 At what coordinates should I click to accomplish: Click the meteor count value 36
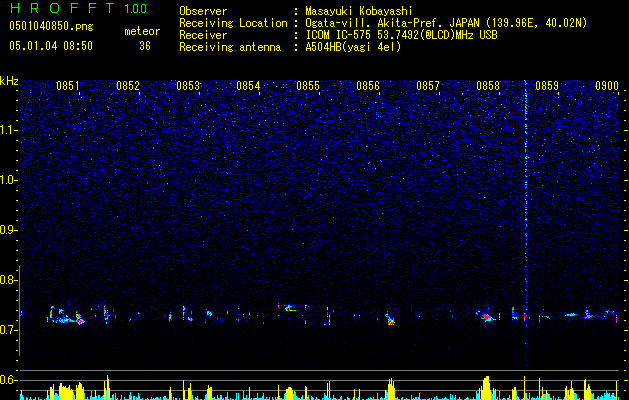(145, 46)
